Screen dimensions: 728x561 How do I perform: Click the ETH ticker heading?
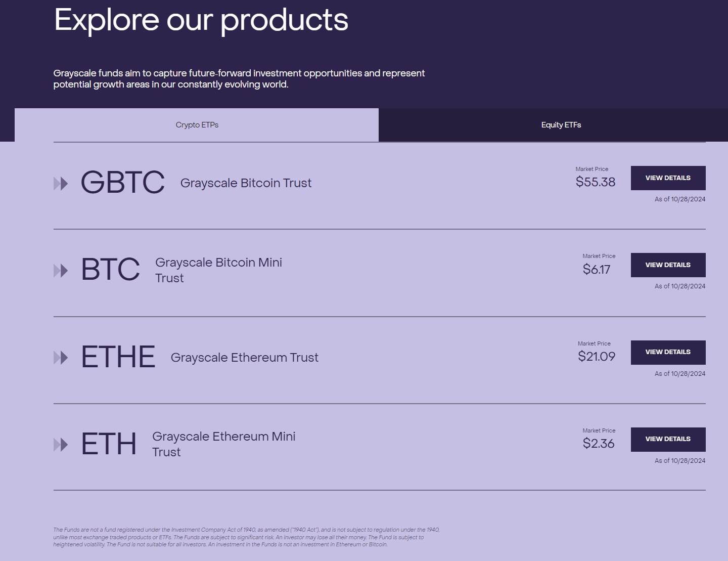(109, 444)
